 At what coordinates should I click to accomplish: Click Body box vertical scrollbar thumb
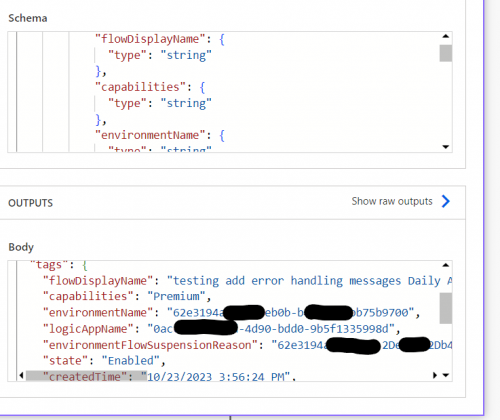(446, 308)
